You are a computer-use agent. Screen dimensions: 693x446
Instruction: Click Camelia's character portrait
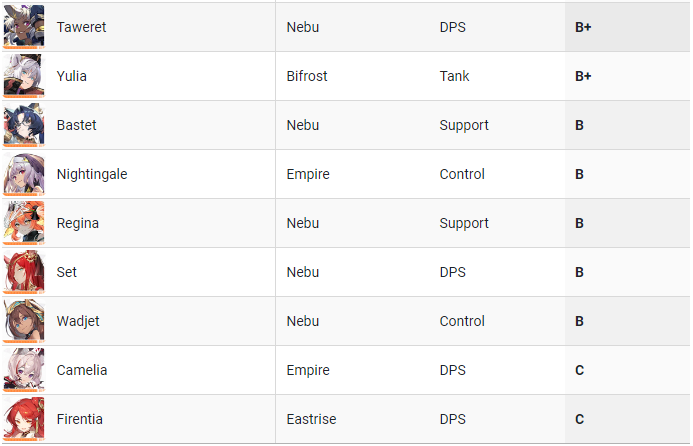tap(24, 370)
